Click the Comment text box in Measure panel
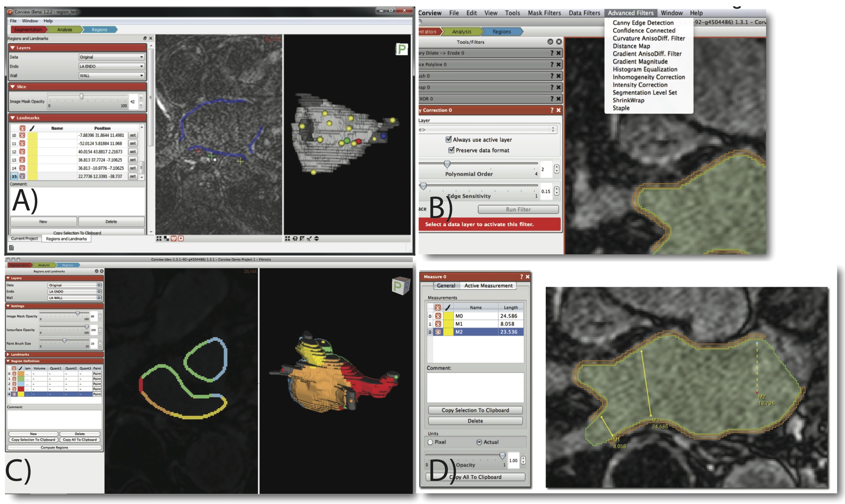The image size is (845, 504). point(475,387)
